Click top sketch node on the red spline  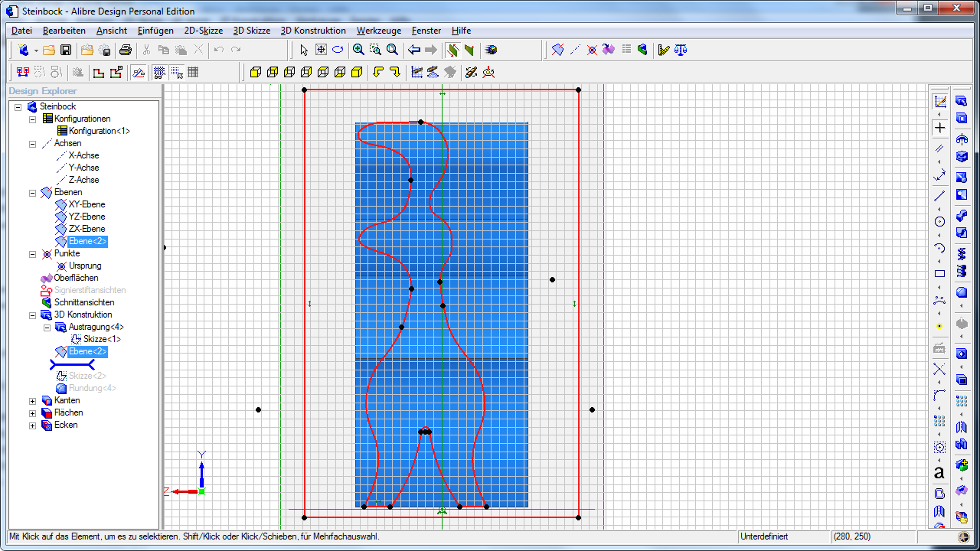coord(420,122)
